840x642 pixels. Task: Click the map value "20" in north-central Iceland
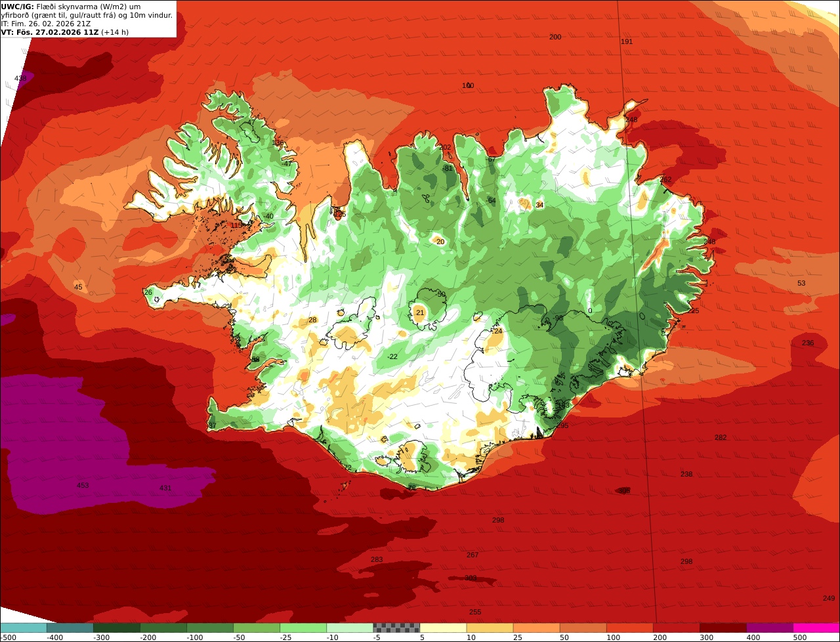(440, 242)
